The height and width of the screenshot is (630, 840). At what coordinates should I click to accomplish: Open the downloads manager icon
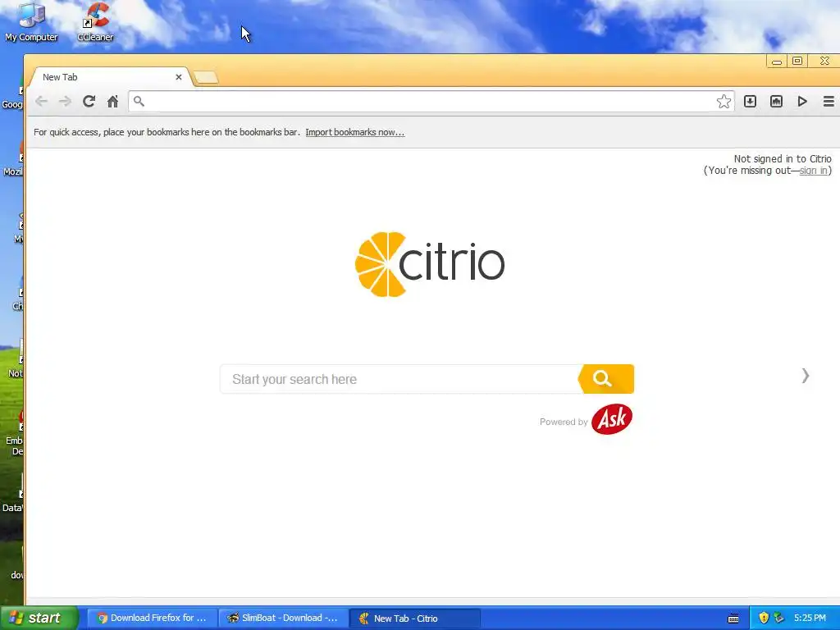750,101
